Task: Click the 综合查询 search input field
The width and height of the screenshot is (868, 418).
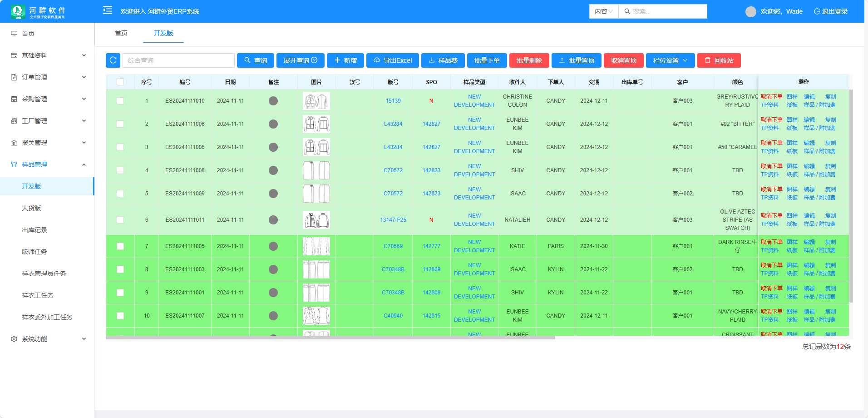Action: 178,60
